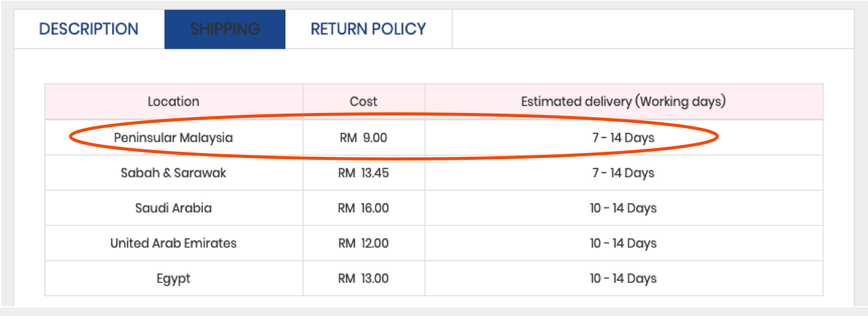Select the SHIPPING tab
Screen dimensions: 868x316
225,29
